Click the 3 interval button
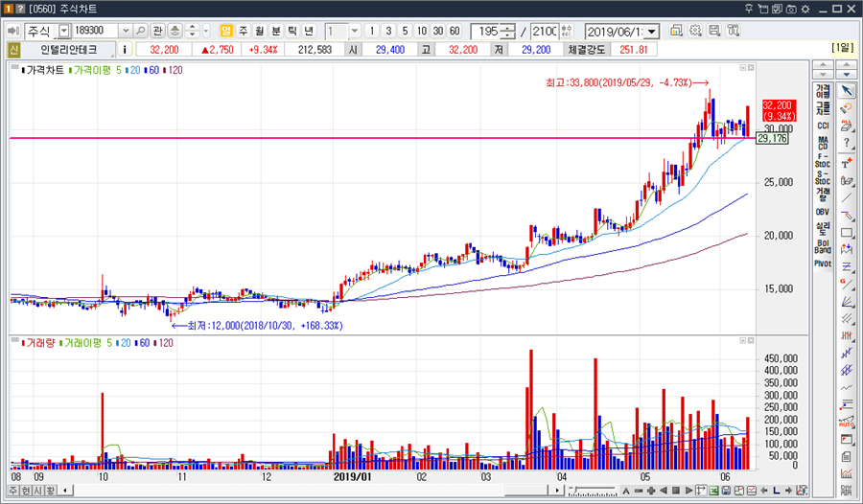Viewport: 863px width, 504px height. (x=388, y=31)
